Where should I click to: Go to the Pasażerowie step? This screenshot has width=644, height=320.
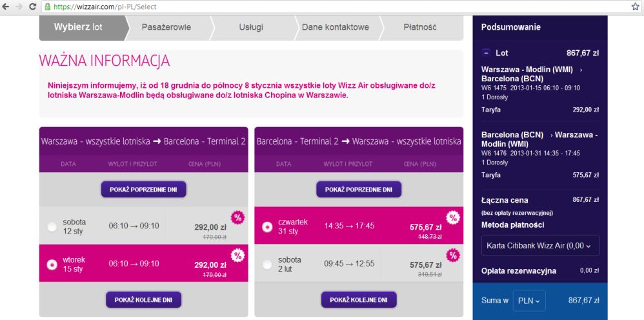[166, 28]
